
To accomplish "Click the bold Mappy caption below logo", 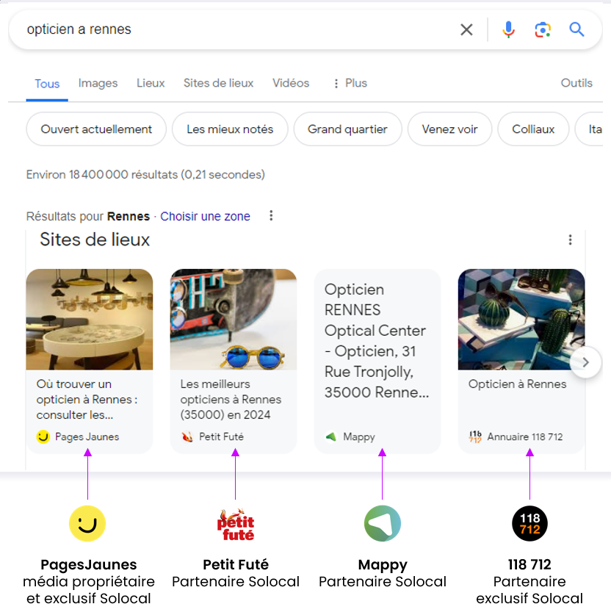I will coord(382,565).
